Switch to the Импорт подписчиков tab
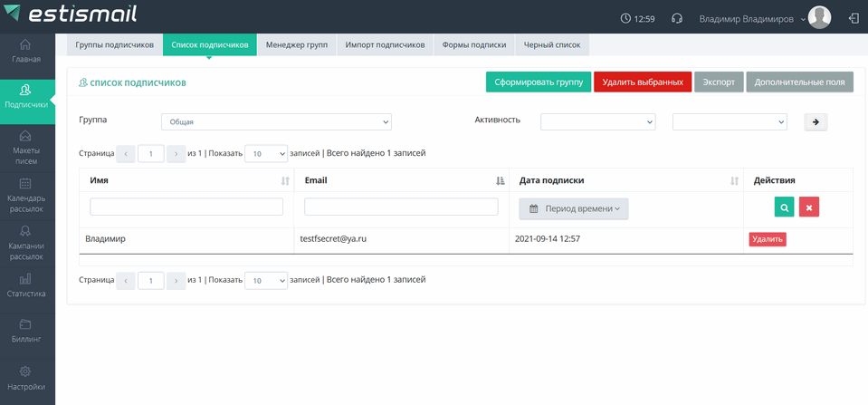 (385, 44)
